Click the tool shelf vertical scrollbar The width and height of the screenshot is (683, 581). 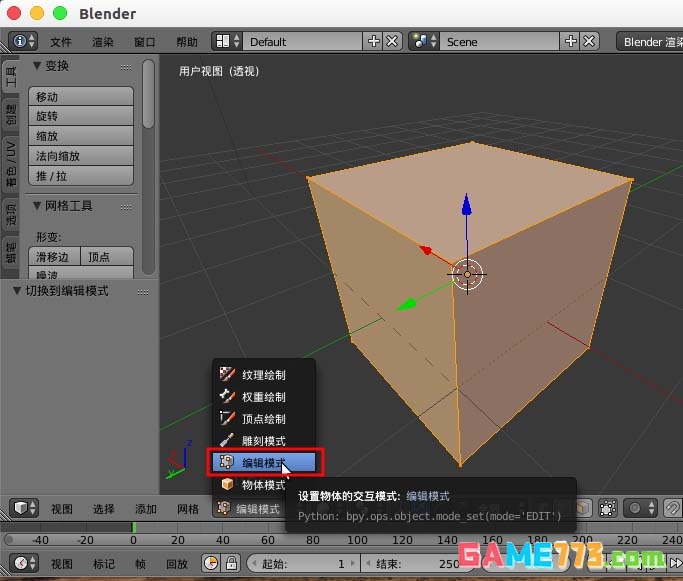148,94
